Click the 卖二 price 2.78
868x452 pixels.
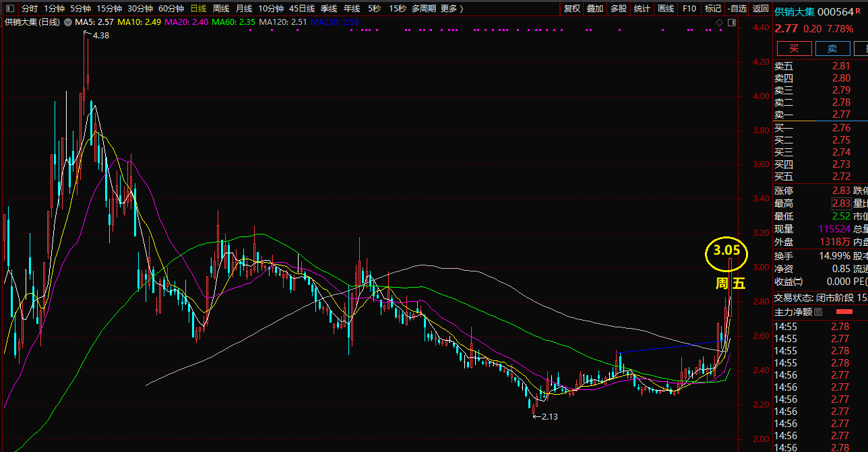point(841,102)
